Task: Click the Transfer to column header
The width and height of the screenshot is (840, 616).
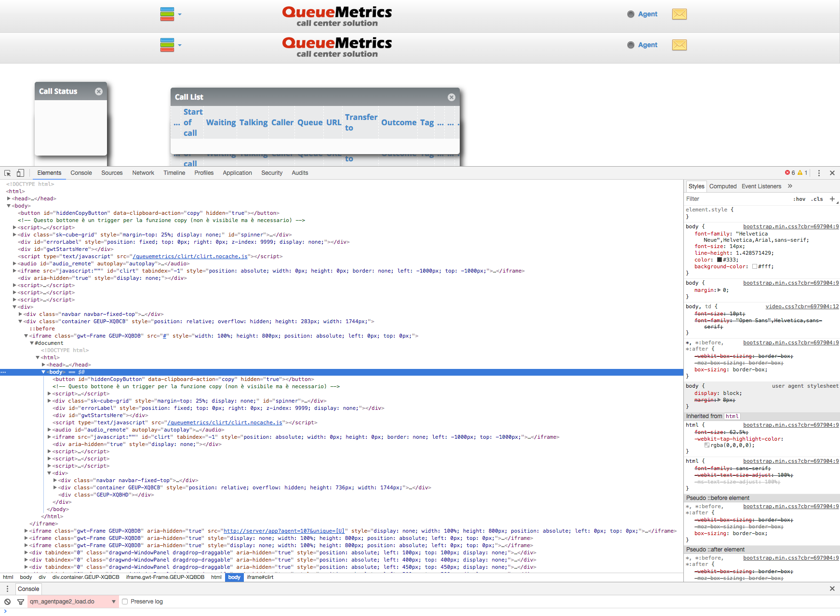Action: (361, 122)
